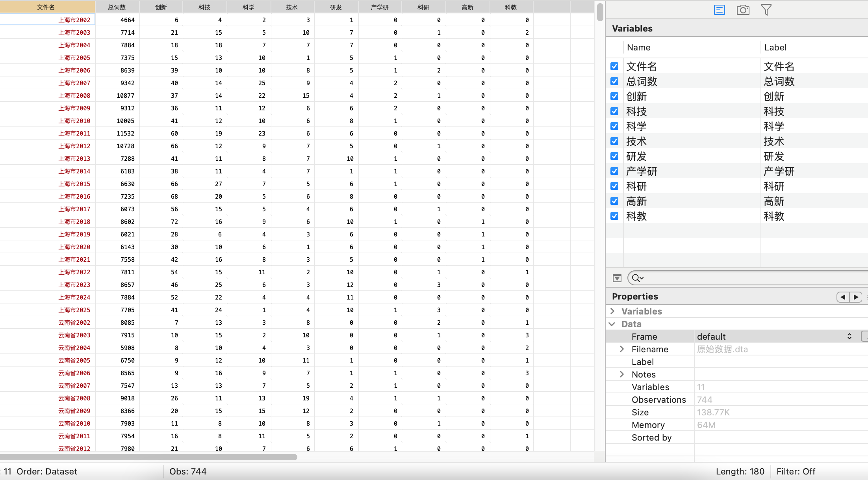
Task: Expand the Notes property row
Action: pyautogui.click(x=622, y=374)
